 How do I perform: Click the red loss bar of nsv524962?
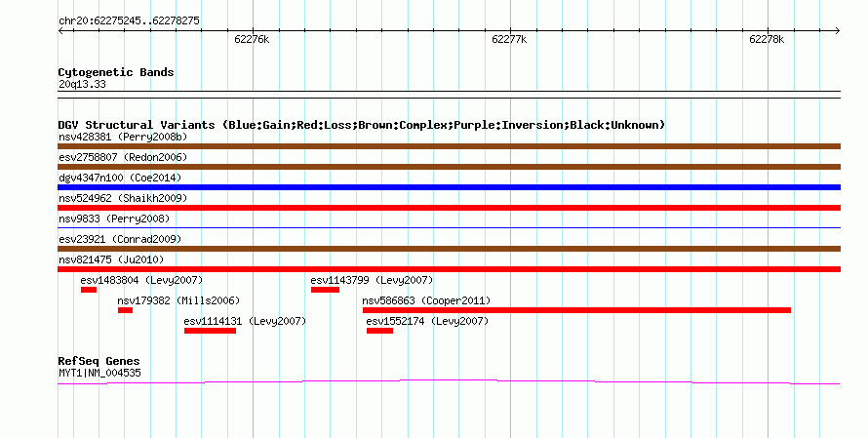449,208
